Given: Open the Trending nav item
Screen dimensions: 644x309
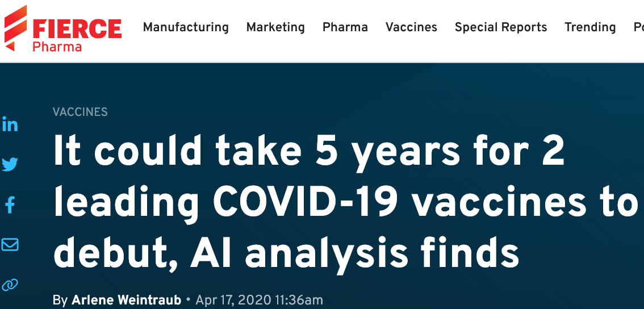Looking at the screenshot, I should (x=590, y=27).
